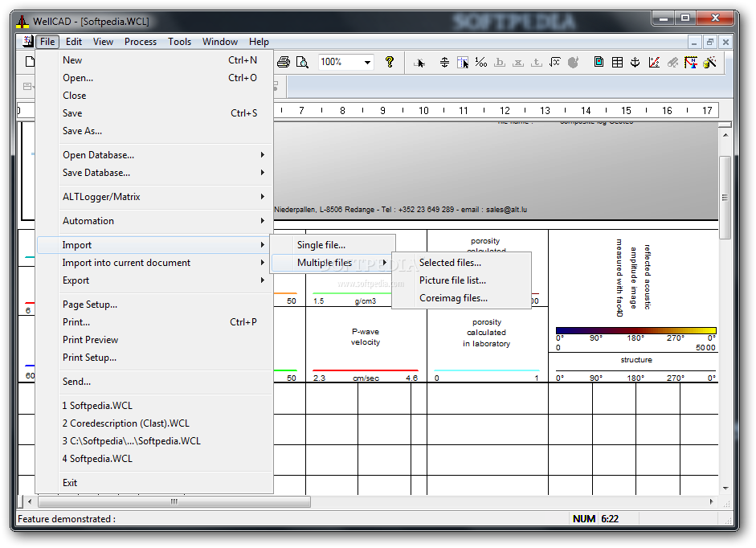
Task: Click the grayed 'b' baseline icon
Action: pyautogui.click(x=500, y=62)
